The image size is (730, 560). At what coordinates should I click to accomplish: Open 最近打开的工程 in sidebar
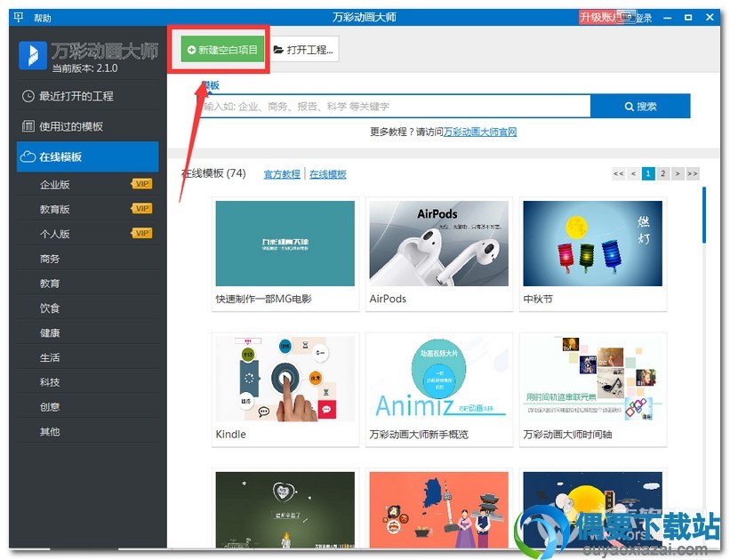87,96
